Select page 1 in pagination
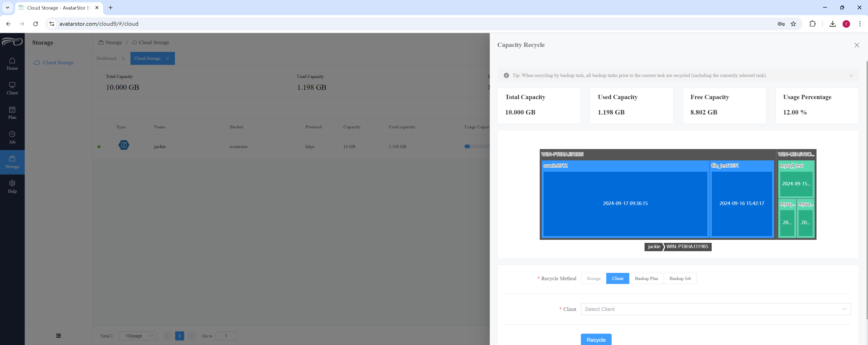Viewport: 868px width, 345px height. [180, 336]
